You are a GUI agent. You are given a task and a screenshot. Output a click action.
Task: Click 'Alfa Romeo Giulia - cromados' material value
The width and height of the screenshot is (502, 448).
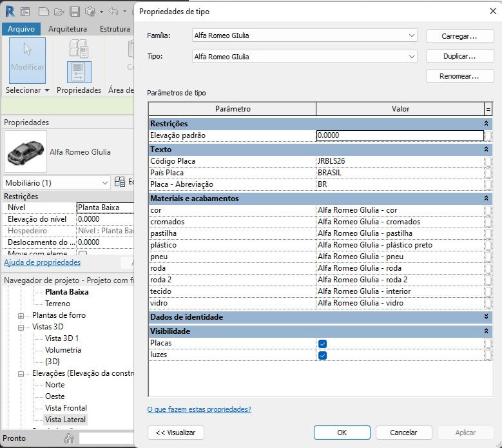click(369, 222)
